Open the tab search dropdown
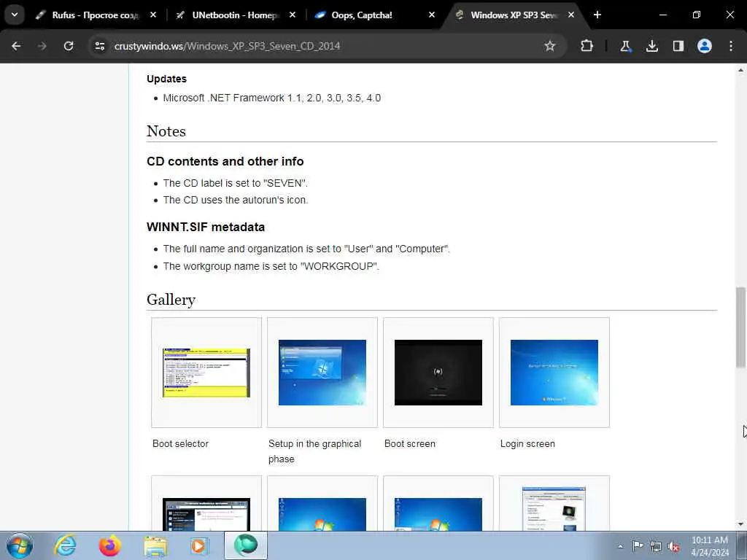The height and width of the screenshot is (560, 747). click(x=15, y=15)
